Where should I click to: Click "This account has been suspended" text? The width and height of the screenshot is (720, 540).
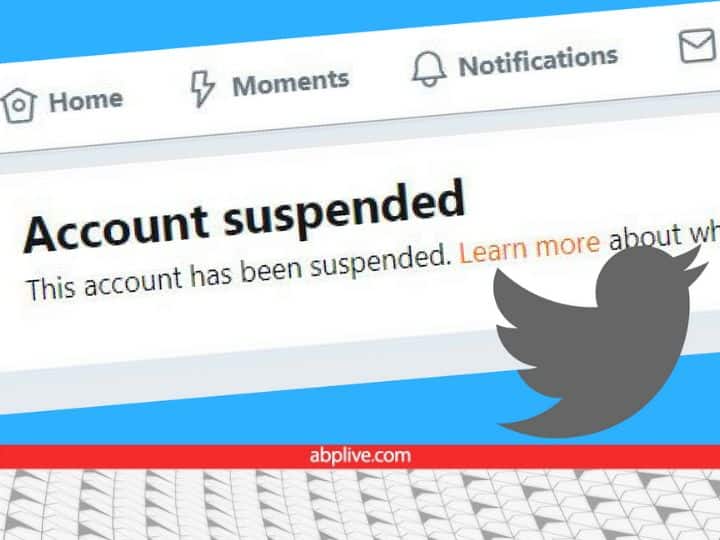coord(239,274)
